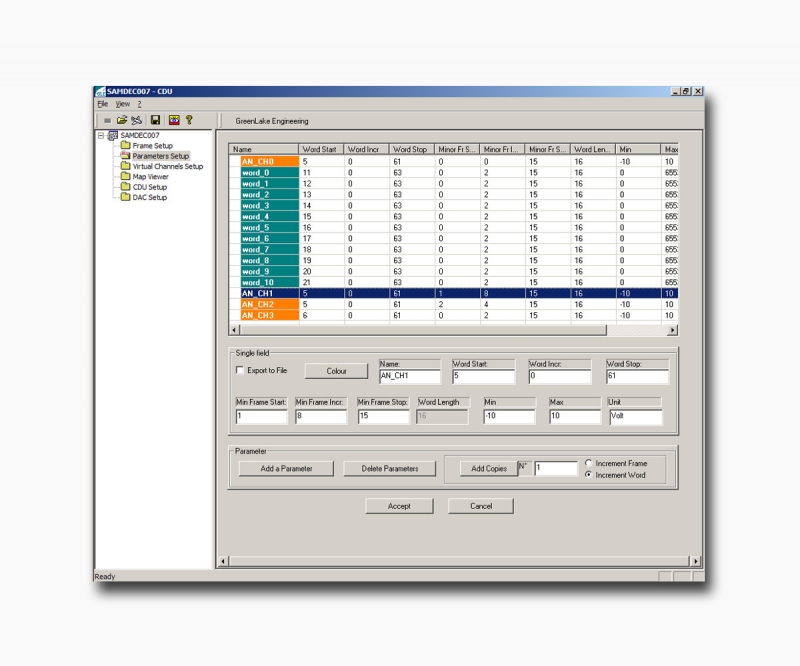Image resolution: width=800 pixels, height=666 pixels.
Task: Click the save floppy disk toolbar icon
Action: 156,120
